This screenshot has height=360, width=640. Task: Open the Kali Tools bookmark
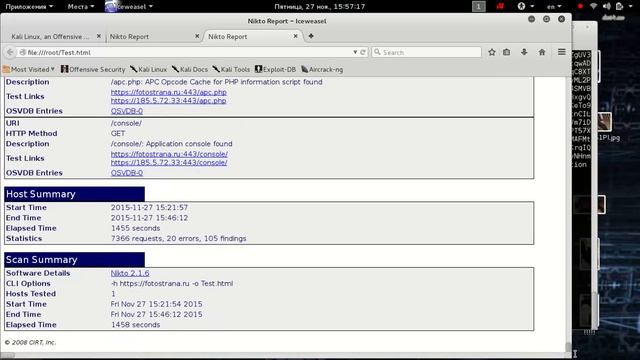coord(231,69)
